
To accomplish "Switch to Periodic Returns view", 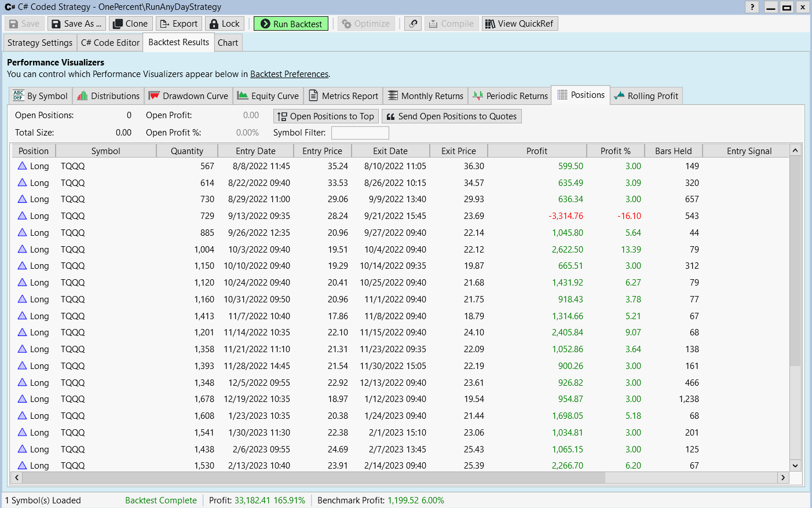I will click(510, 96).
